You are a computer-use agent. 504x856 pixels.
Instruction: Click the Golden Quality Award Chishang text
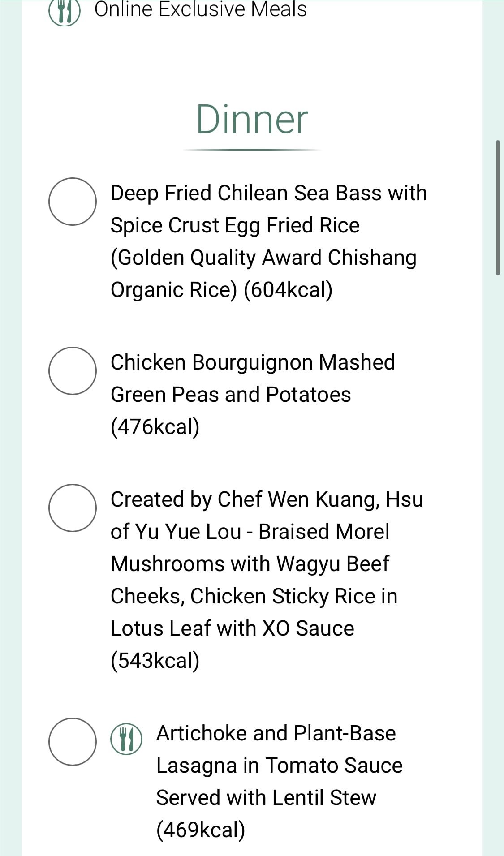[x=264, y=258]
